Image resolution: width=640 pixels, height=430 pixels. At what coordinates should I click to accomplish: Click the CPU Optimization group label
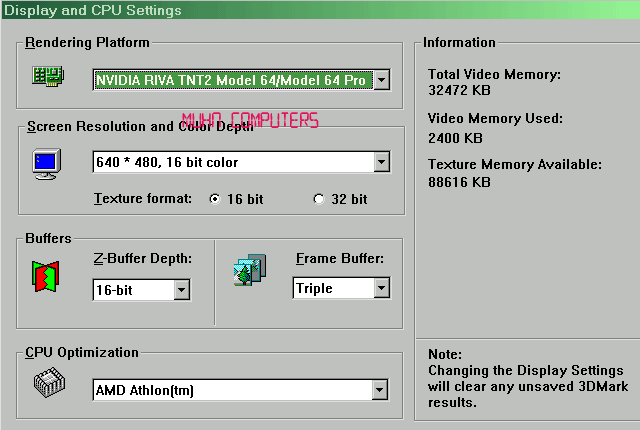82,352
